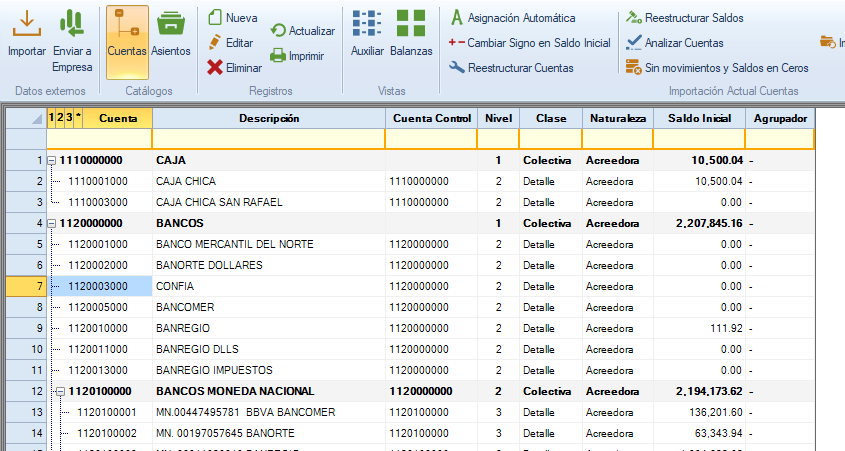Click the Imprimir printer icon

click(279, 56)
